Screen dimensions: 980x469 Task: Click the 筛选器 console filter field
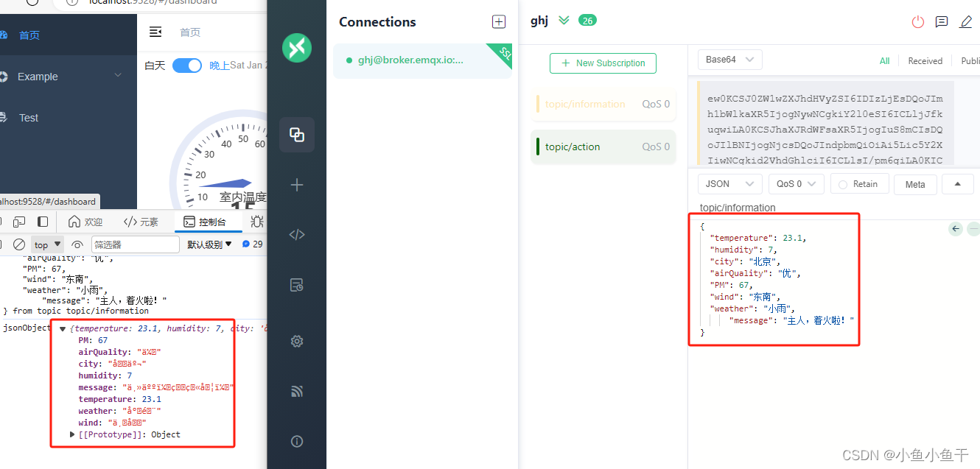pyautogui.click(x=135, y=244)
